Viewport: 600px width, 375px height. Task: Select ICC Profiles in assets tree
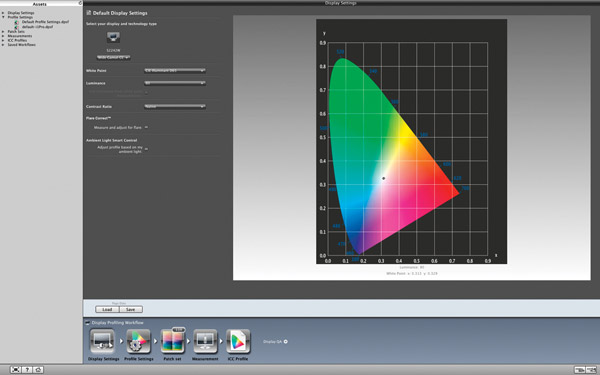[17, 40]
